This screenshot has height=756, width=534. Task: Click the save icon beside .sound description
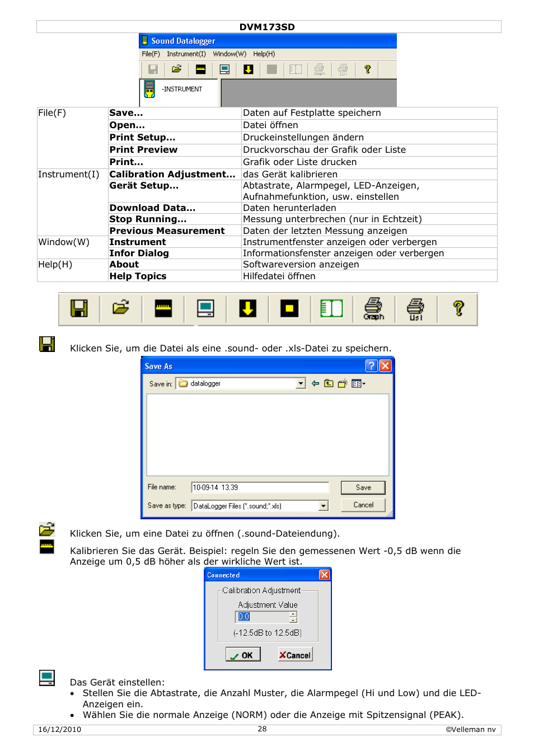point(47,344)
